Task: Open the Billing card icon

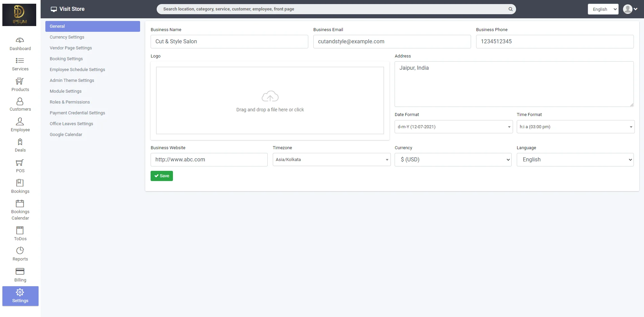Action: (x=20, y=271)
